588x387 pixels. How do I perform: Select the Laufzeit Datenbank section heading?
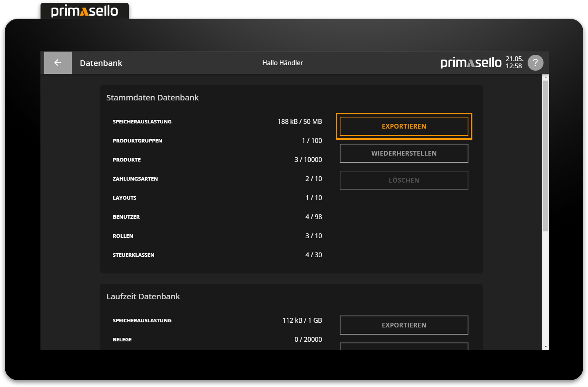143,297
